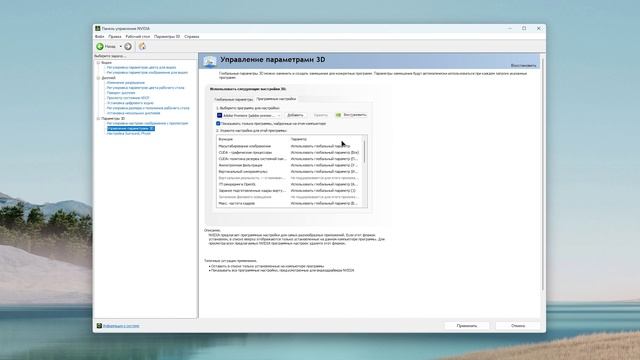Select the CUDA - графические процессоры row
The width and height of the screenshot is (640, 360).
(x=289, y=153)
